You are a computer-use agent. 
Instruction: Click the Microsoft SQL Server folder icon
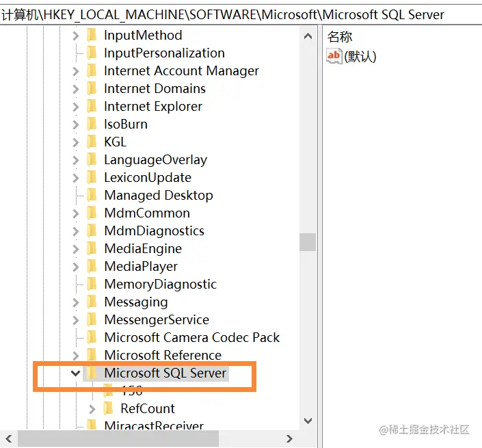(92, 373)
